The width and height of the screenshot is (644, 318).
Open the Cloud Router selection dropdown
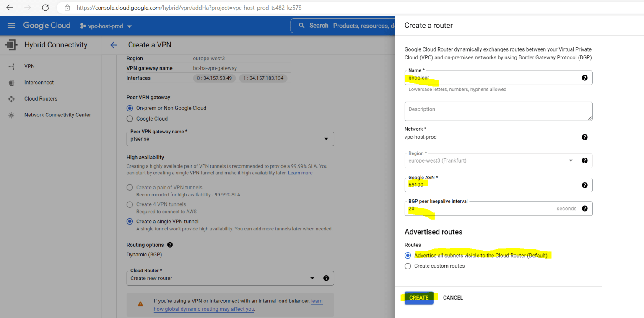click(312, 278)
